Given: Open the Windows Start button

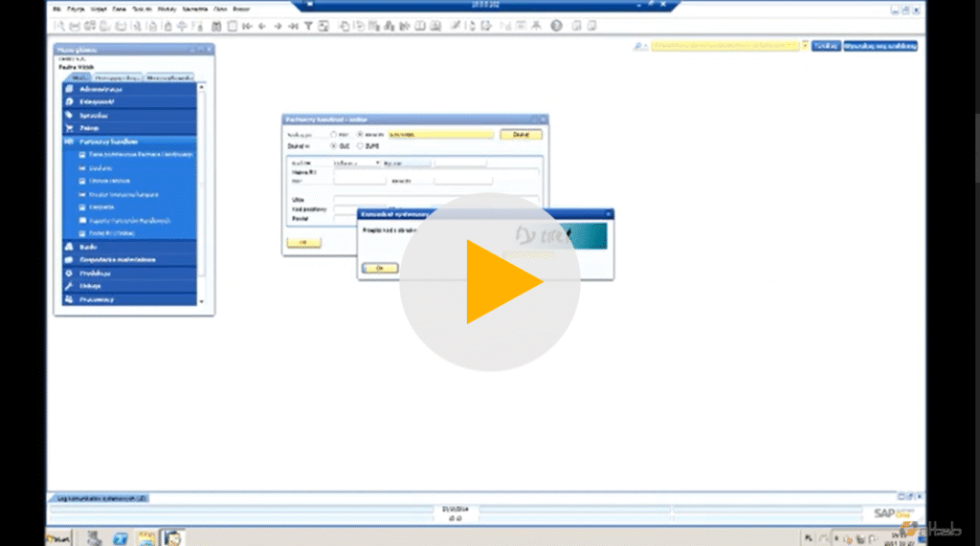Looking at the screenshot, I should [x=58, y=538].
